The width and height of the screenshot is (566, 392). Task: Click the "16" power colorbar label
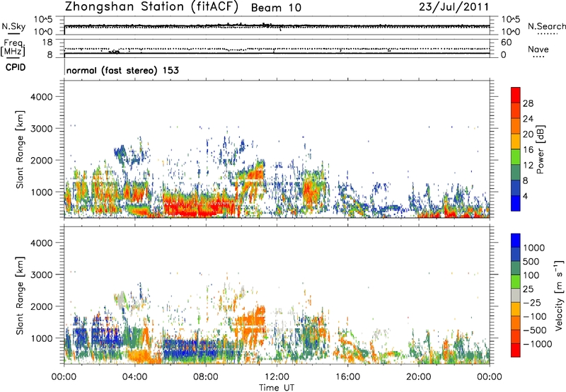pos(528,150)
